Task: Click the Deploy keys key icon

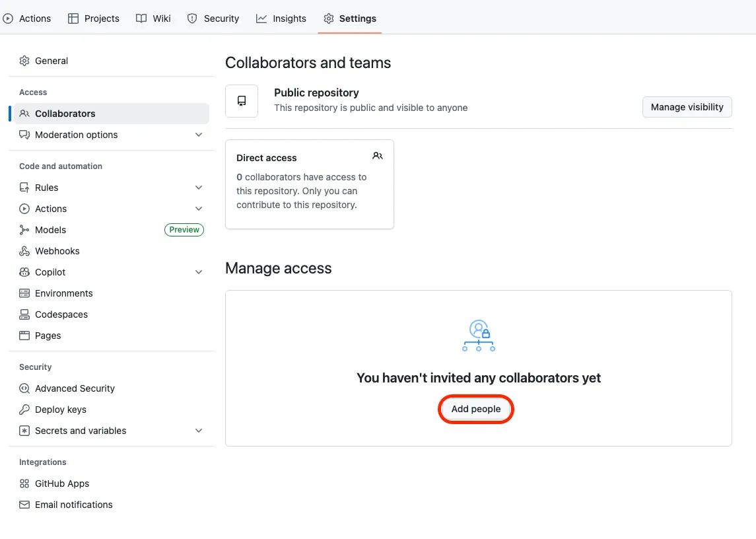Action: [x=24, y=410]
